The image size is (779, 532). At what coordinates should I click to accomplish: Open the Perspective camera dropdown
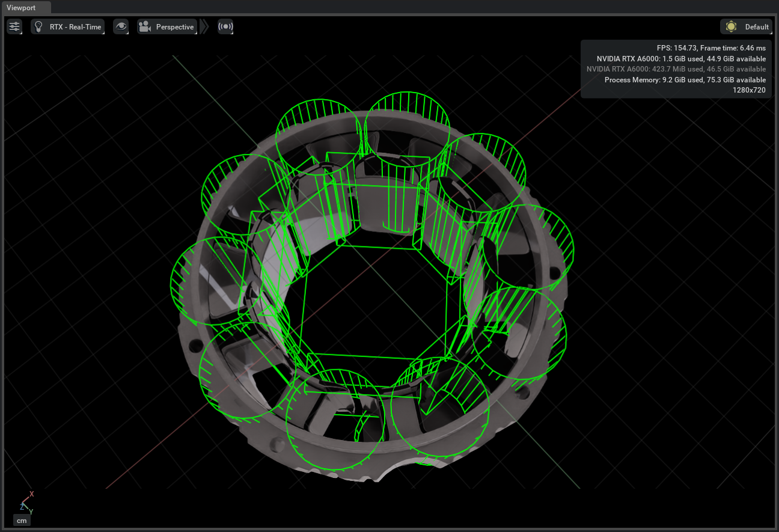pyautogui.click(x=174, y=26)
